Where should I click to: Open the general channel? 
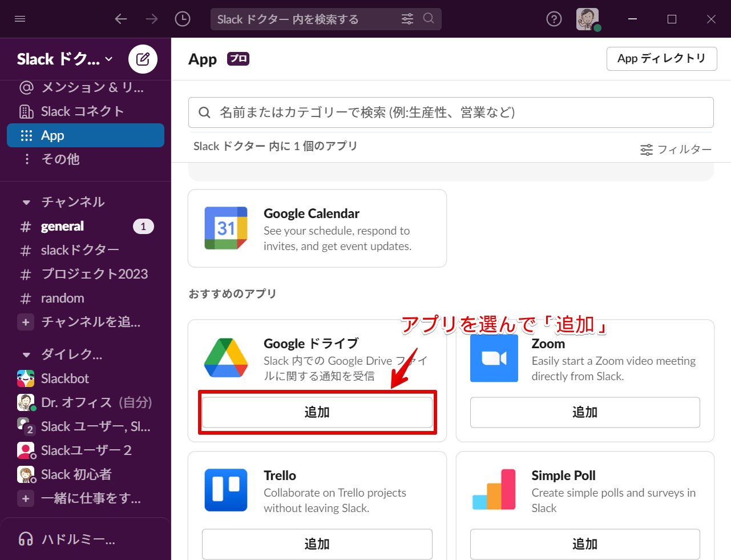(x=86, y=227)
